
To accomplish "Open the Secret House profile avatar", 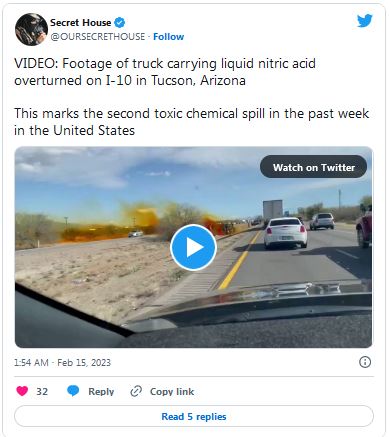I will [x=31, y=29].
